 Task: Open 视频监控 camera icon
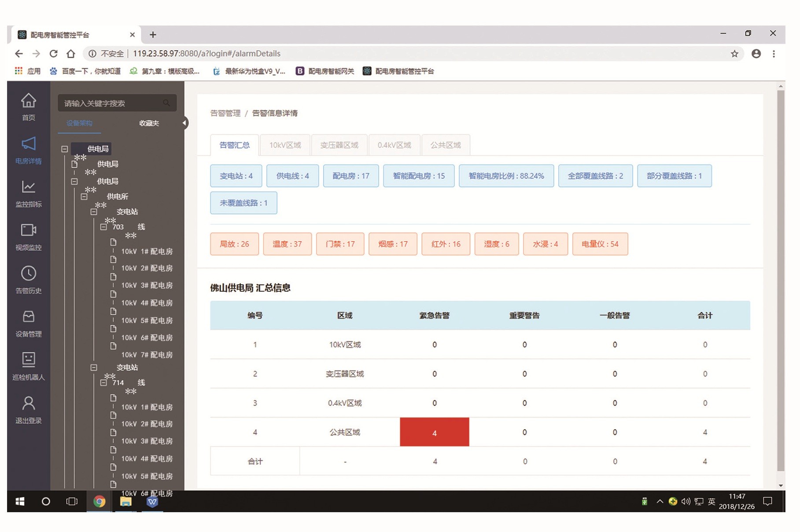pyautogui.click(x=29, y=230)
